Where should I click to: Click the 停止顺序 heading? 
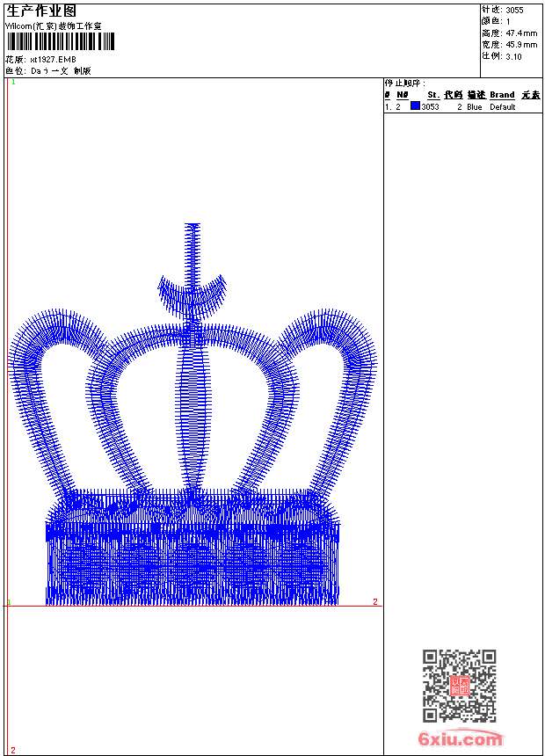(x=404, y=84)
